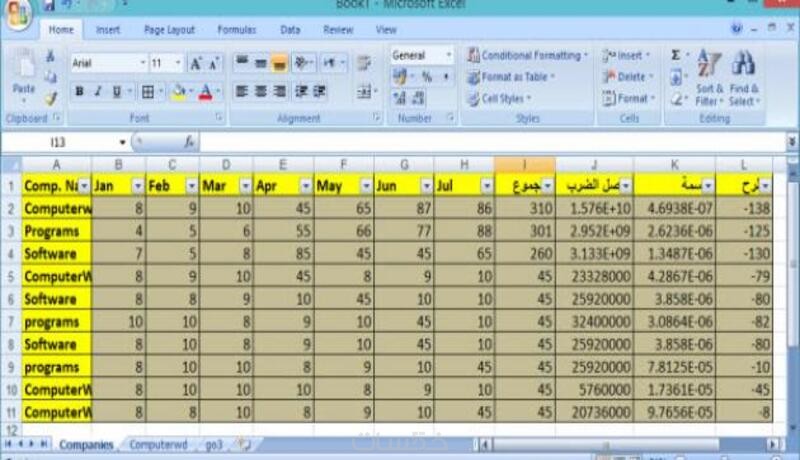
Task: Toggle Middle Align highlighted button
Action: pyautogui.click(x=279, y=63)
